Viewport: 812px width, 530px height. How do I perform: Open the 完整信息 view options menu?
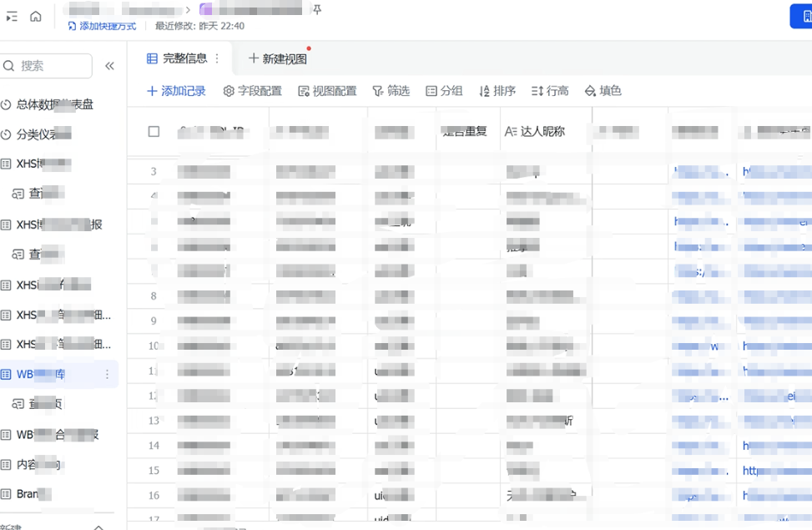pyautogui.click(x=217, y=58)
